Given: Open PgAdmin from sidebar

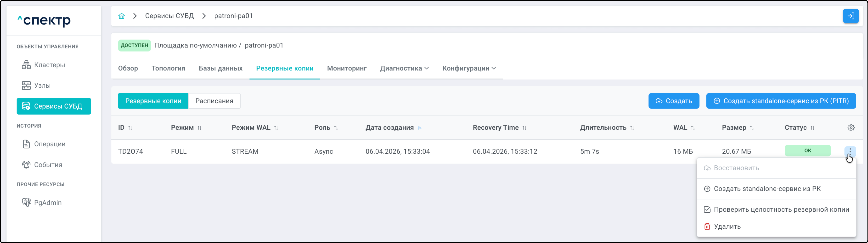Looking at the screenshot, I should click(47, 202).
